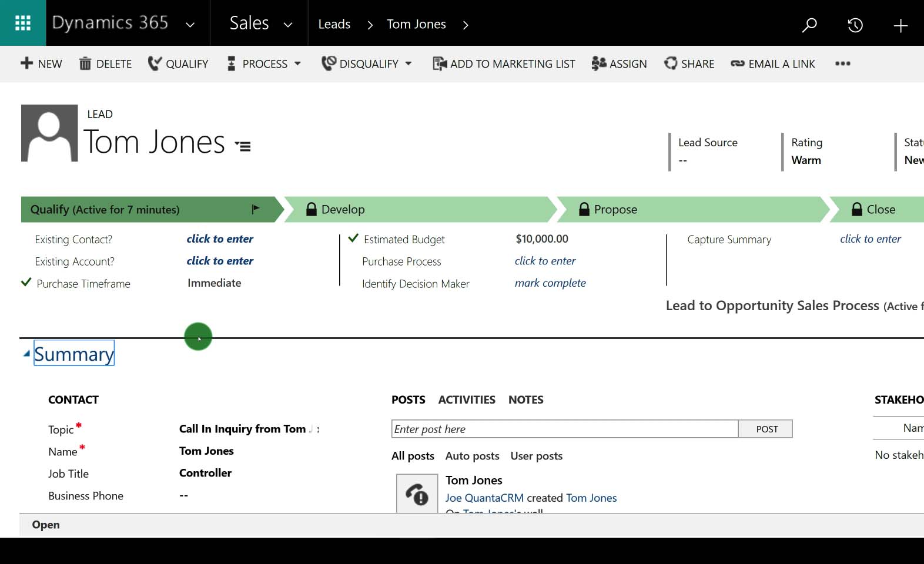Click Existing Account click to enter
This screenshot has width=924, height=564.
(220, 261)
